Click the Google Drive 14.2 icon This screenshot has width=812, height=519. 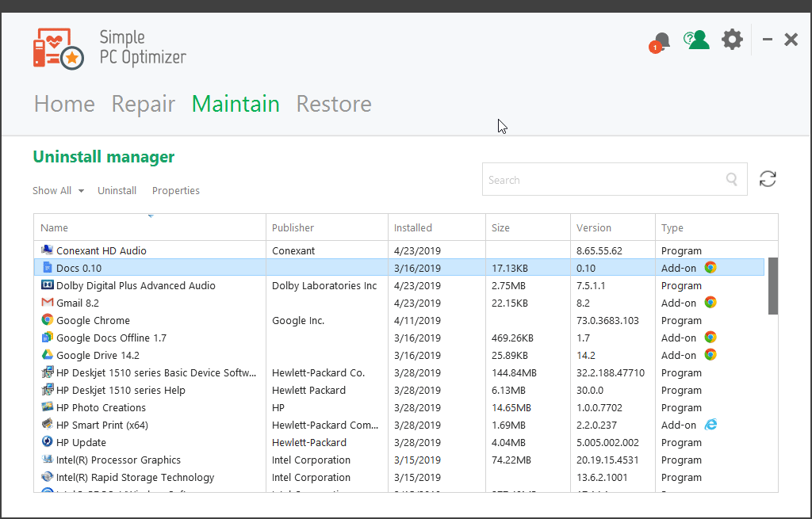(x=47, y=355)
